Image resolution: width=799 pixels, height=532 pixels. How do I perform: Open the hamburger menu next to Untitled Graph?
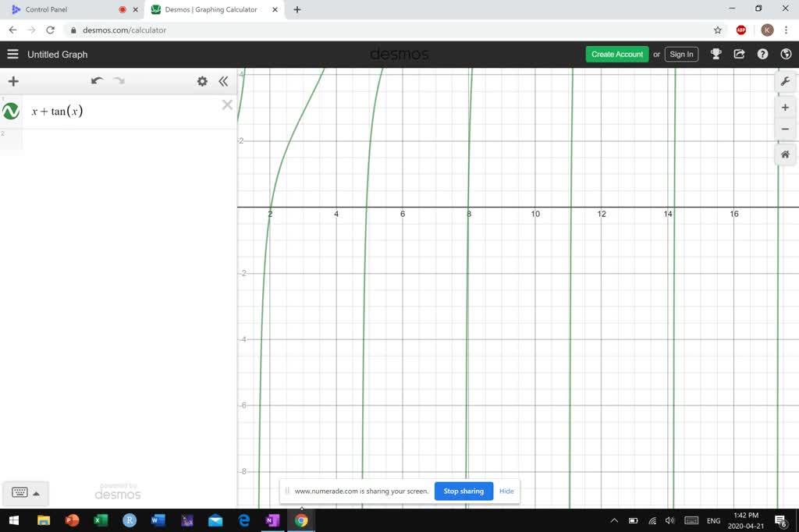[12, 54]
